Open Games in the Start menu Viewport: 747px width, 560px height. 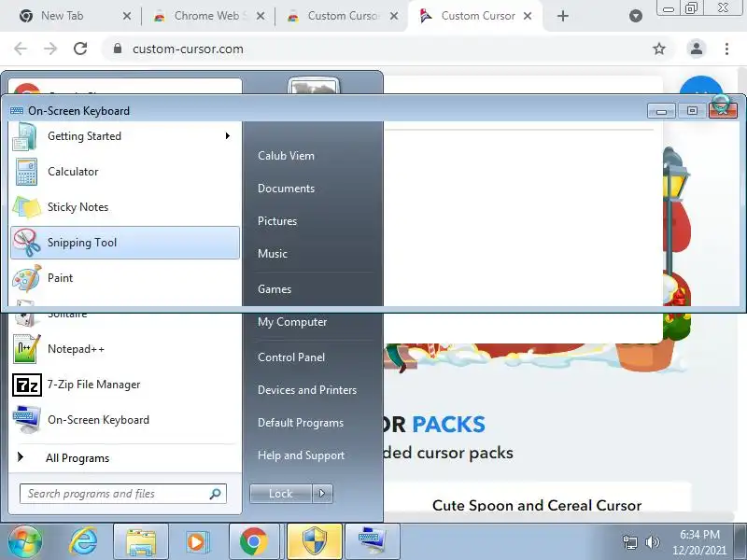click(275, 289)
